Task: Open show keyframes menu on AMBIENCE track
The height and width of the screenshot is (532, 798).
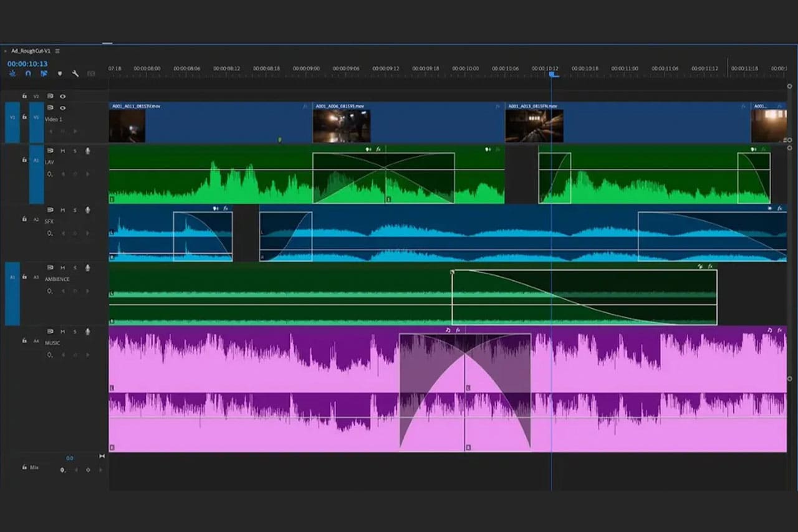Action: (50, 290)
